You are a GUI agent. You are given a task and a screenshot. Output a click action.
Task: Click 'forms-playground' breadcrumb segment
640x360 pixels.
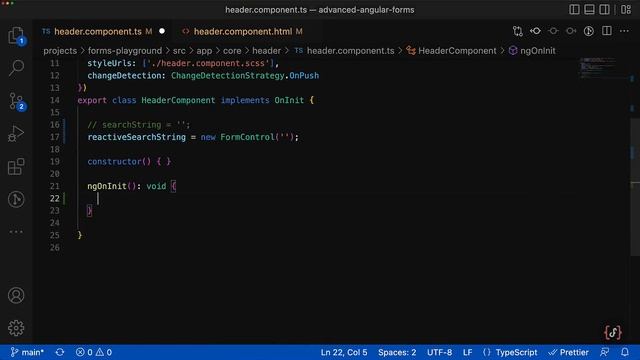(x=124, y=51)
